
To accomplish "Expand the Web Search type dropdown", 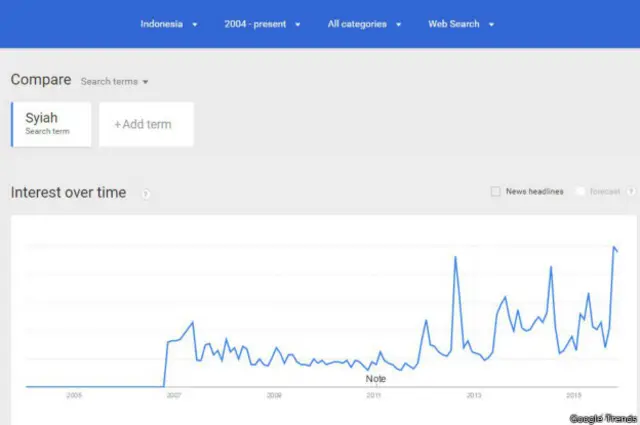I will (461, 24).
